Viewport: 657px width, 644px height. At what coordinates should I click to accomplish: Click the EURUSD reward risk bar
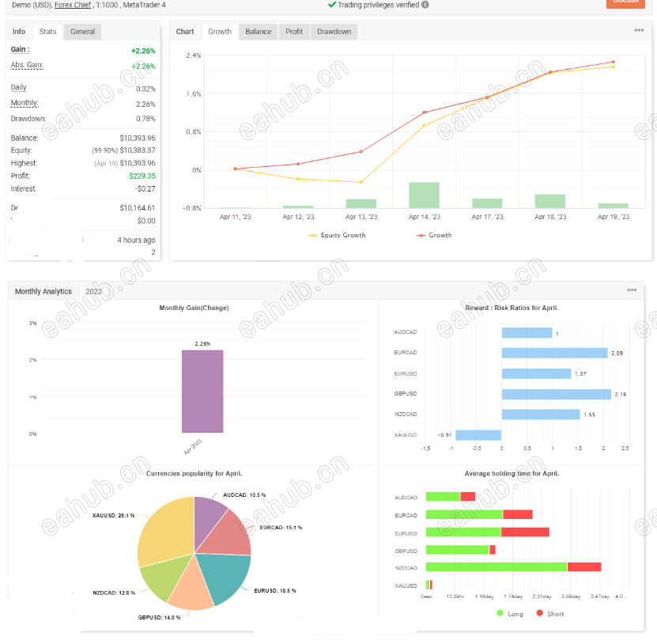coord(536,373)
